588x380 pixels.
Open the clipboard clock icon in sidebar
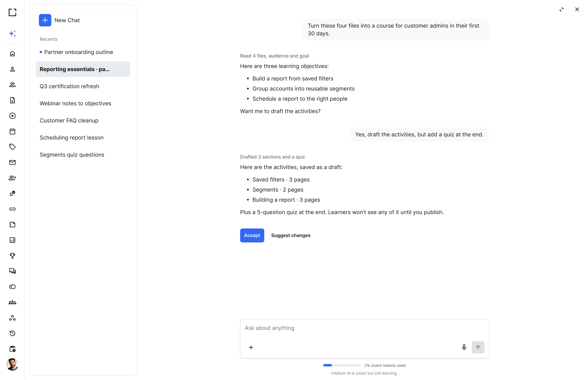(x=12, y=349)
